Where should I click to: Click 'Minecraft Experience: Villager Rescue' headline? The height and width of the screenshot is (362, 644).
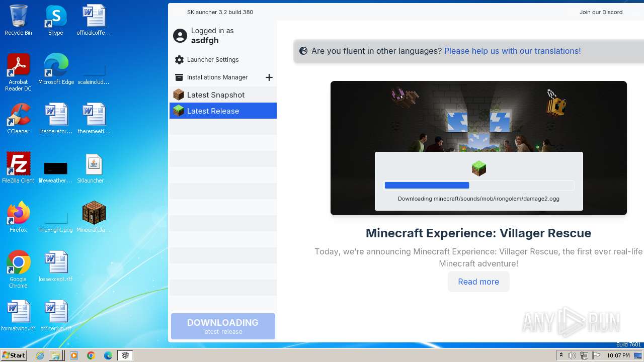tap(478, 233)
